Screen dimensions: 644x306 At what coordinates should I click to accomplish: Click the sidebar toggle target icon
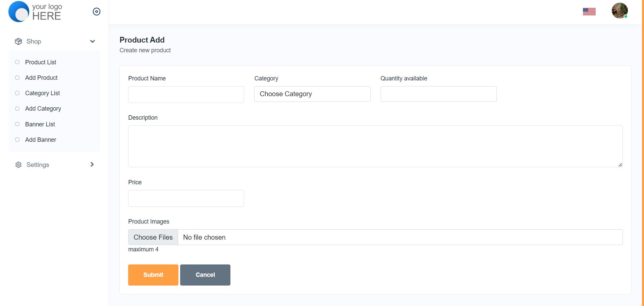click(x=97, y=12)
